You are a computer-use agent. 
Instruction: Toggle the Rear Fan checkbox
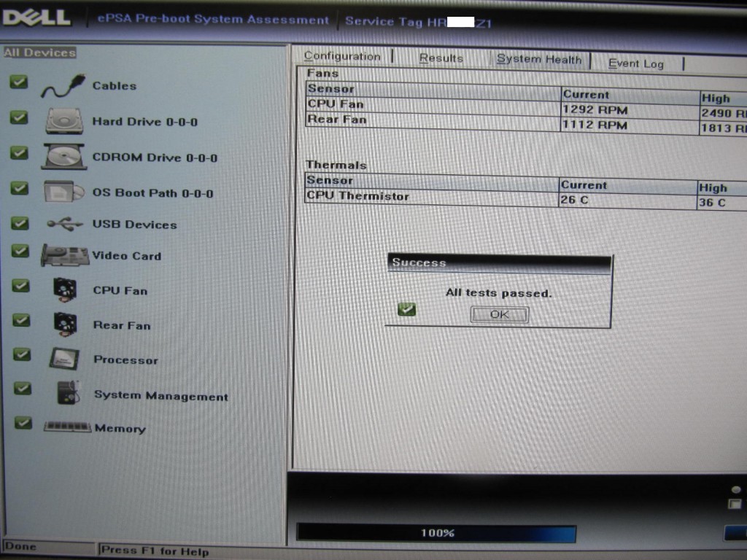coord(21,320)
